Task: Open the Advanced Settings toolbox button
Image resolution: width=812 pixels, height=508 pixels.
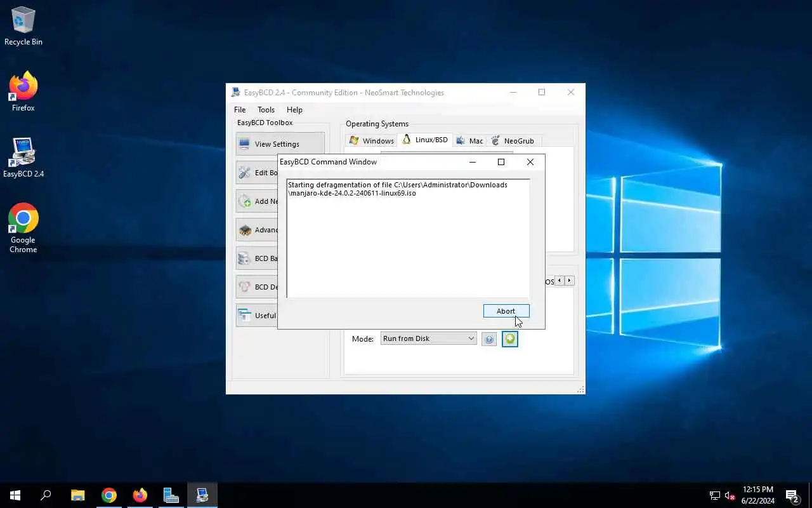Action: [257, 230]
